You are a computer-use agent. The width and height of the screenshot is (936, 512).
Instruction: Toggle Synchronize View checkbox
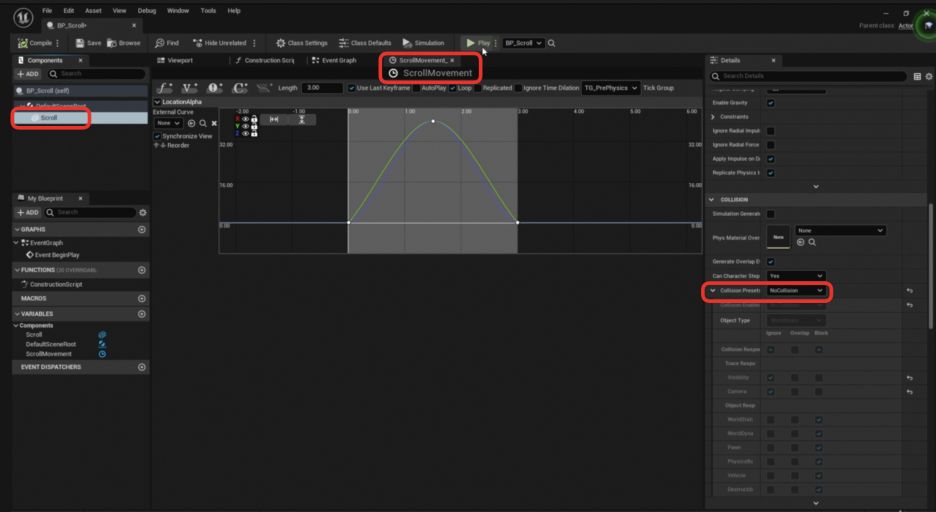pos(158,136)
